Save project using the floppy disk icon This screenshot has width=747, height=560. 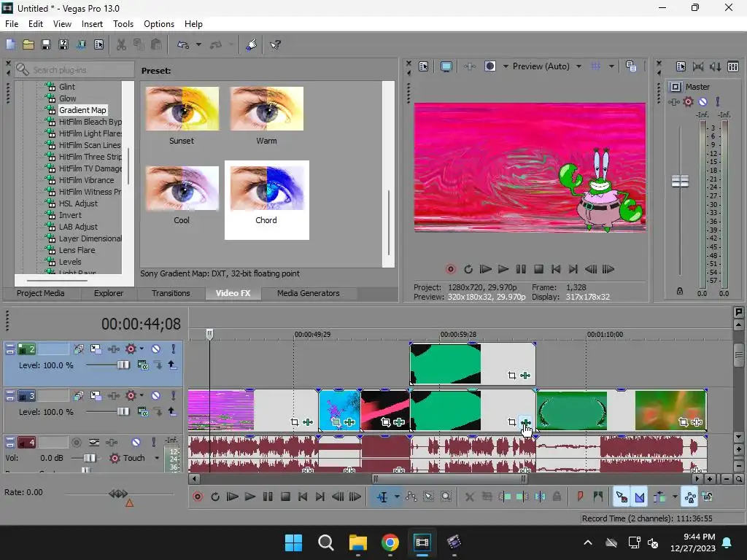[x=46, y=44]
